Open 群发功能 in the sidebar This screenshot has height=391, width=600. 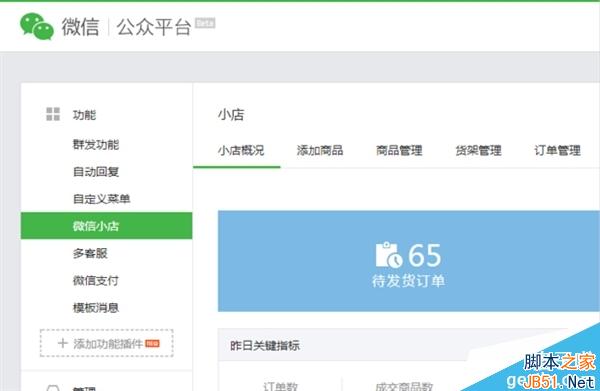click(96, 145)
